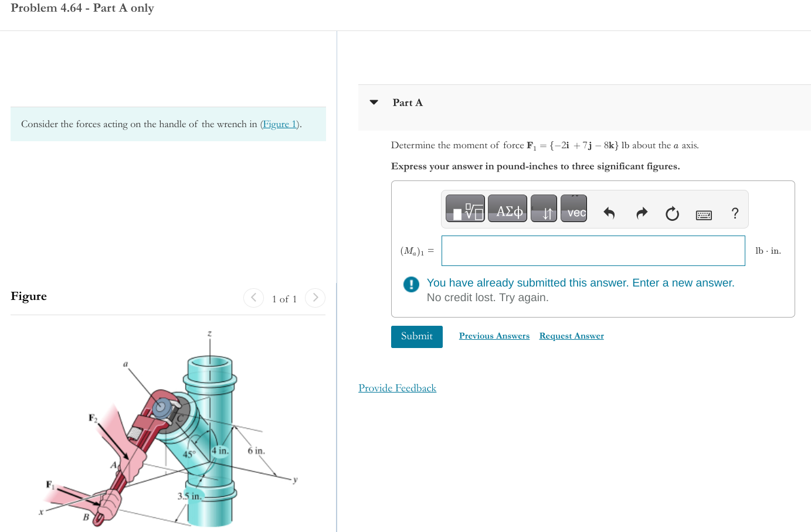Collapse the Part A section
The height and width of the screenshot is (532, 811).
[374, 102]
